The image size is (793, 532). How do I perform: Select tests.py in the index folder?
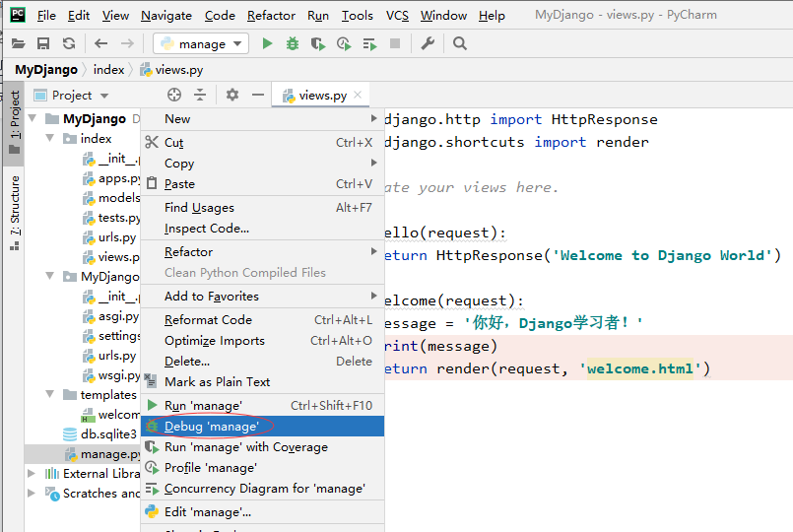111,218
